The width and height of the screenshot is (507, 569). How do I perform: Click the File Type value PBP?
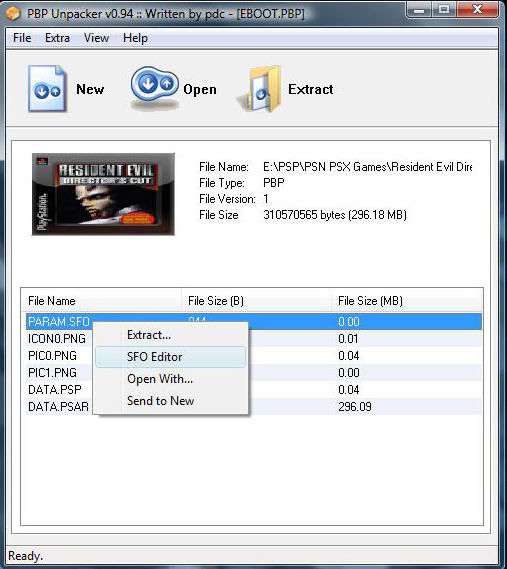tap(274, 183)
